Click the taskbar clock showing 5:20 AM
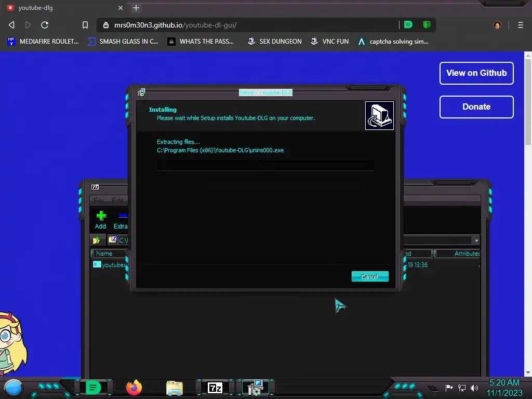532x399 pixels. pos(504,388)
